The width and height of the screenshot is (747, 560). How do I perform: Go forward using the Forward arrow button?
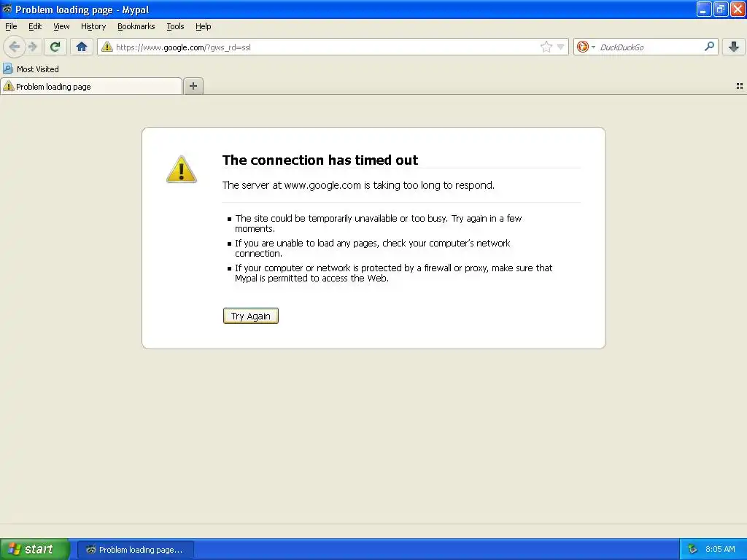(33, 47)
